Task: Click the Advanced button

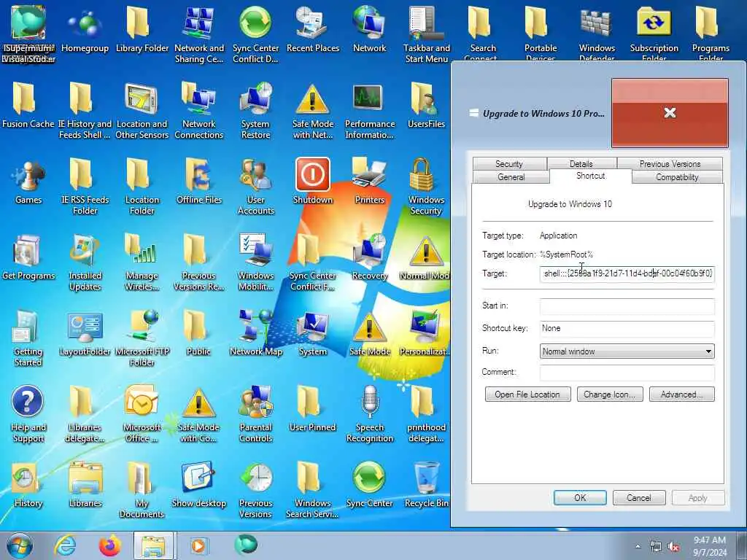Action: tap(682, 394)
